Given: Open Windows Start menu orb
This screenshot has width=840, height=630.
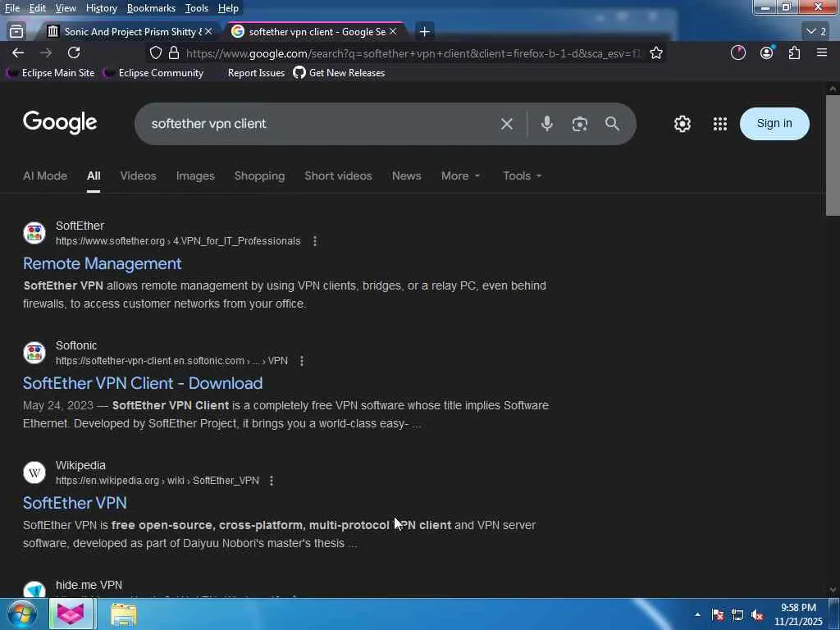Looking at the screenshot, I should point(21,614).
